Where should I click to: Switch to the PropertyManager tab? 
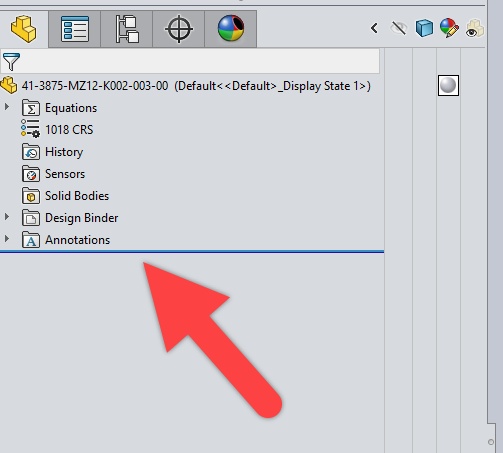tap(75, 29)
